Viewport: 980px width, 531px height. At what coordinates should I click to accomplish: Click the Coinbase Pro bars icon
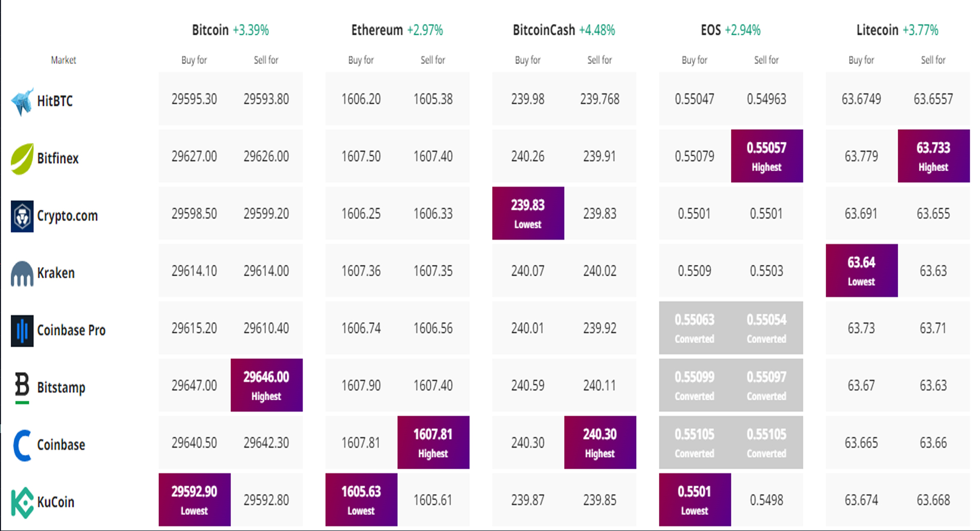[22, 331]
